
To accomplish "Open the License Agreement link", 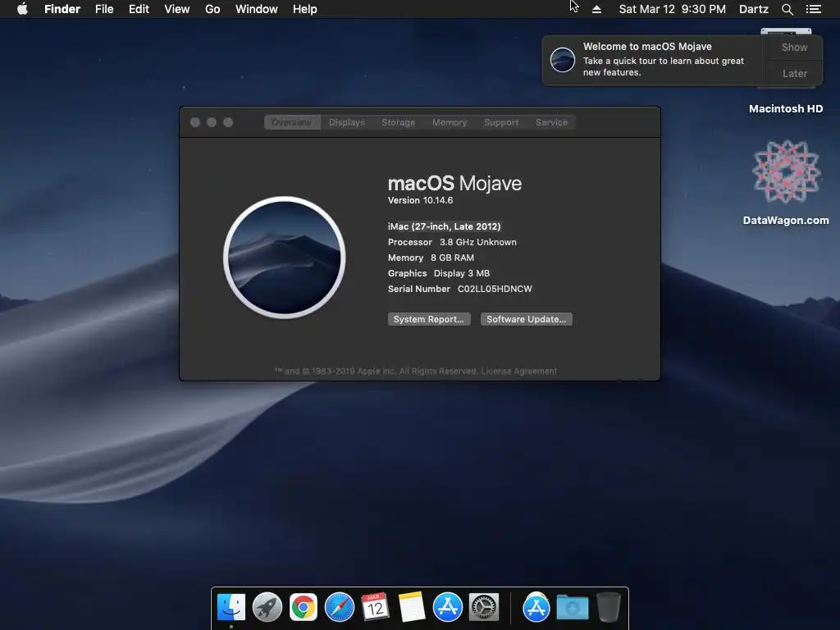I will 519,372.
